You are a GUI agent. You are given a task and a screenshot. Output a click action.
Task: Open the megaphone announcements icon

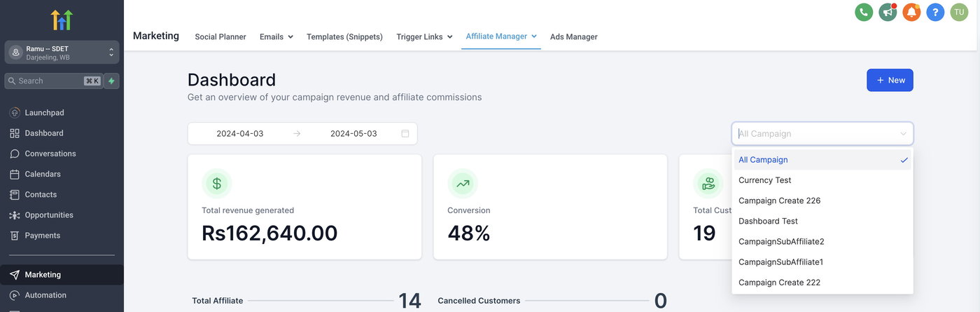click(x=888, y=12)
